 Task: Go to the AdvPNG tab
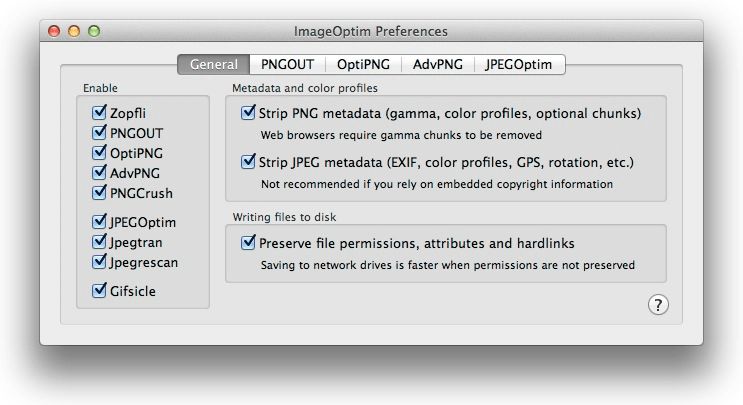[x=437, y=65]
